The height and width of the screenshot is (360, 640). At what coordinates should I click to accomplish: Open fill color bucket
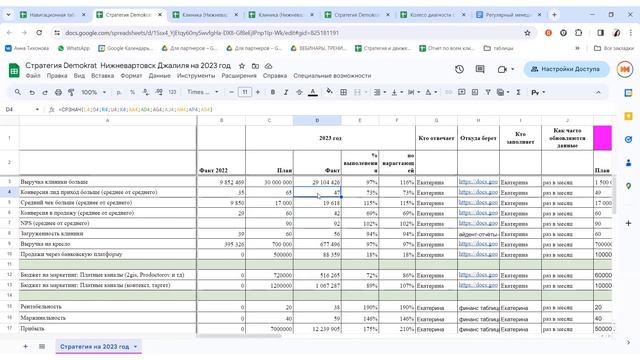(329, 92)
